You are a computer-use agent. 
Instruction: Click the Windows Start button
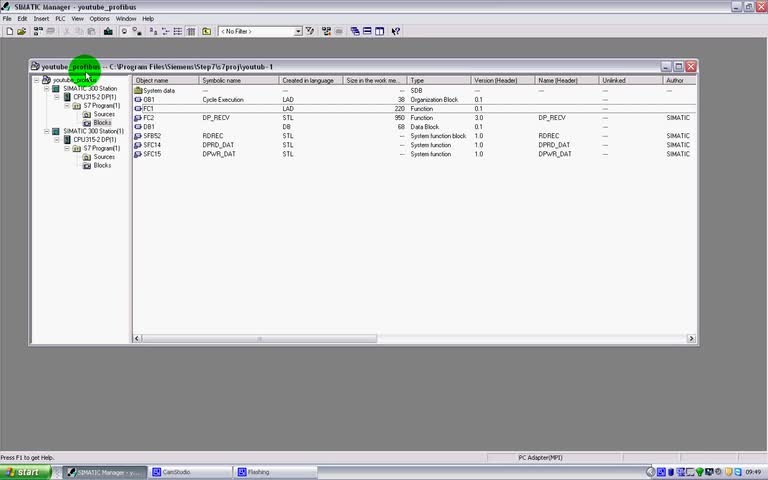tap(25, 472)
